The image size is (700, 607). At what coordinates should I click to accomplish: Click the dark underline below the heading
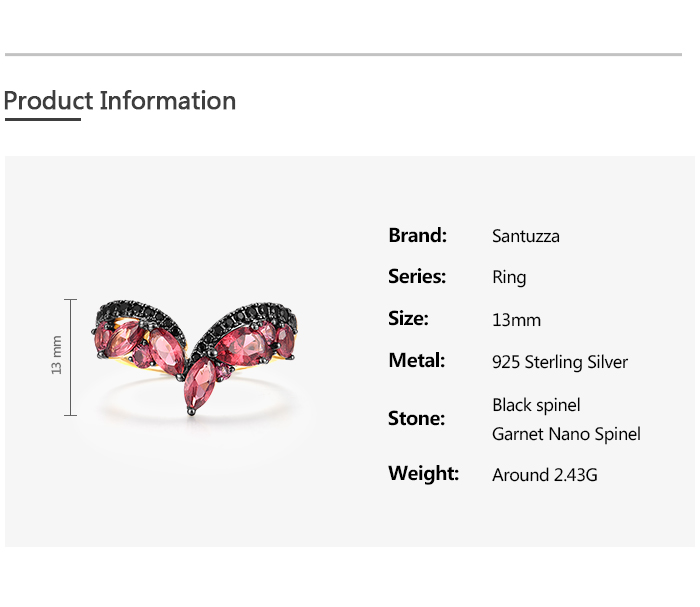(x=42, y=120)
